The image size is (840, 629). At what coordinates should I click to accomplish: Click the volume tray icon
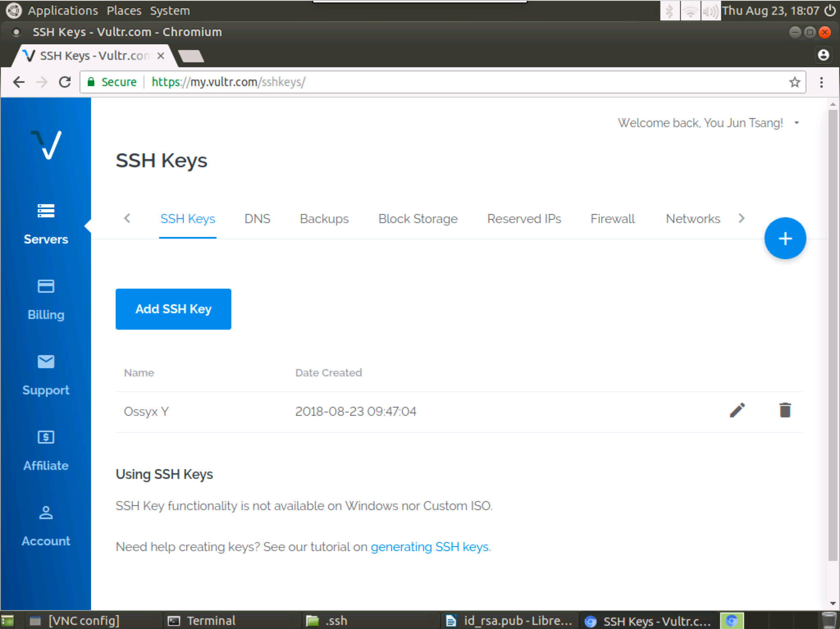click(x=710, y=11)
